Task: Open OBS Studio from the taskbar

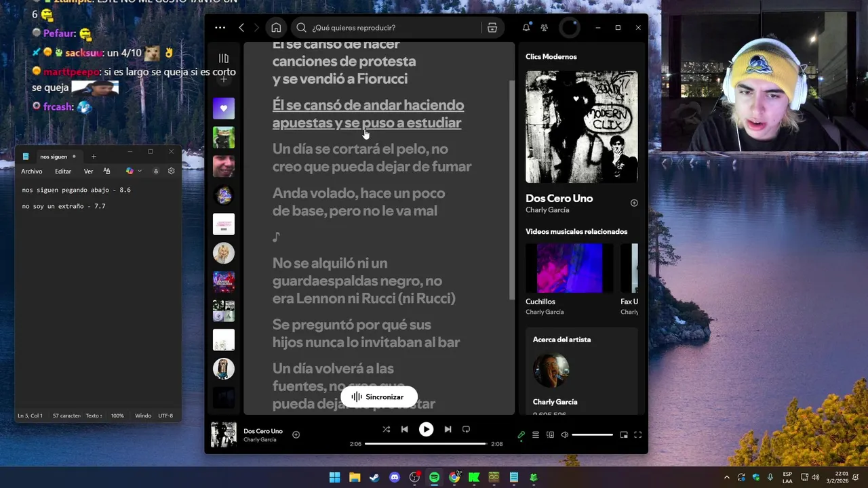Action: [414, 477]
